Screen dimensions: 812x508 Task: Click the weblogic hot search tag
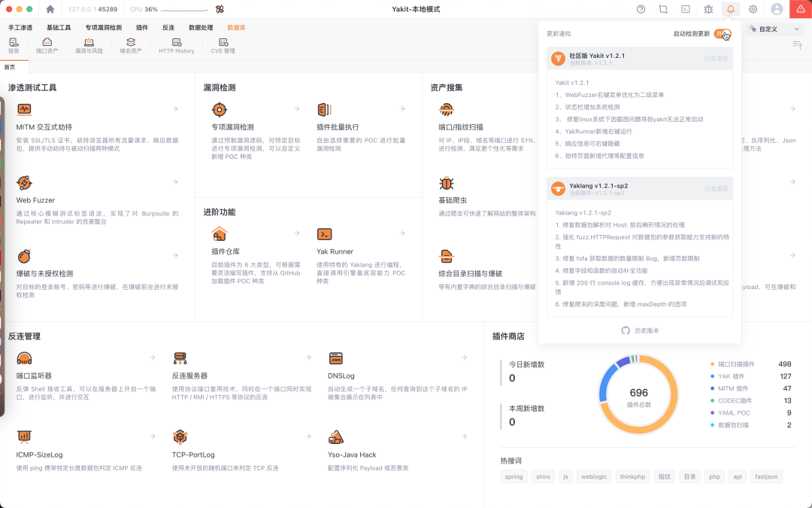[594, 476]
